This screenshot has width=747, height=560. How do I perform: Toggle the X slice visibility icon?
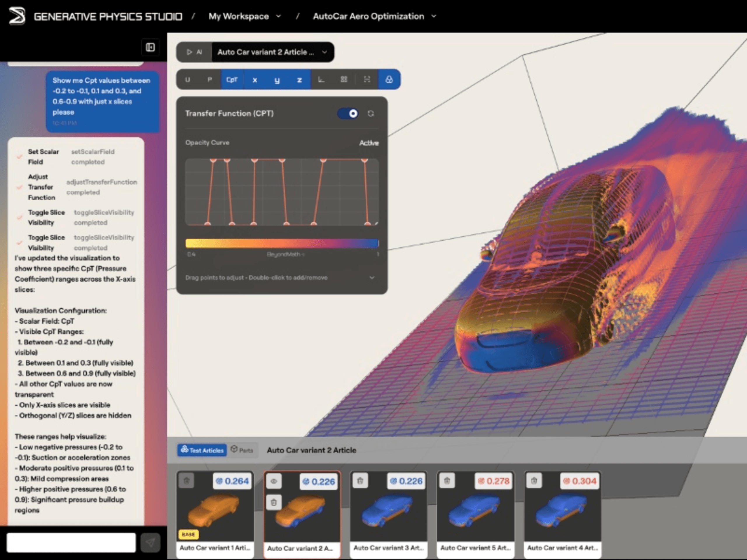(x=255, y=80)
